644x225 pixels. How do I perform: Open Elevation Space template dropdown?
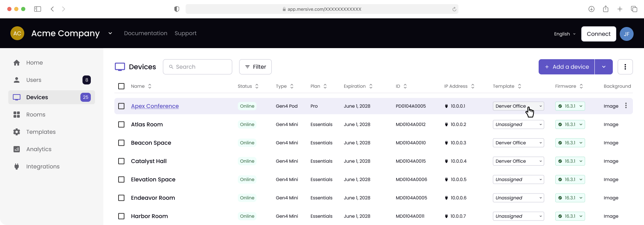click(x=519, y=179)
